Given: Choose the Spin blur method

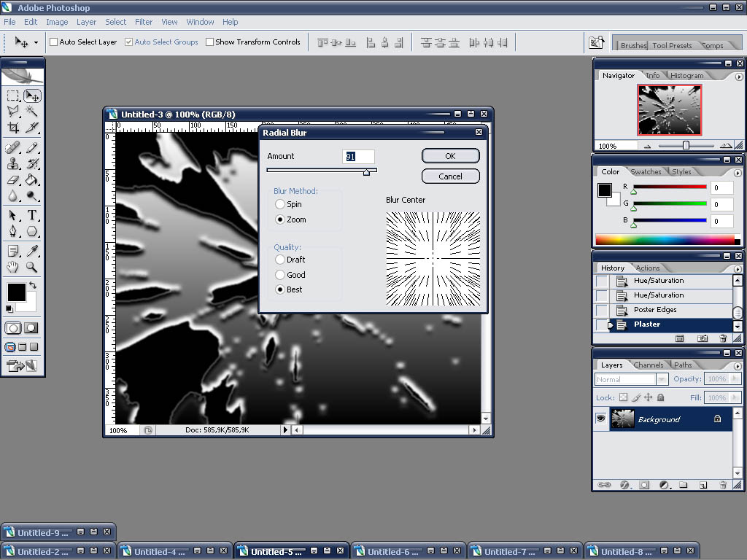Looking at the screenshot, I should click(x=280, y=205).
